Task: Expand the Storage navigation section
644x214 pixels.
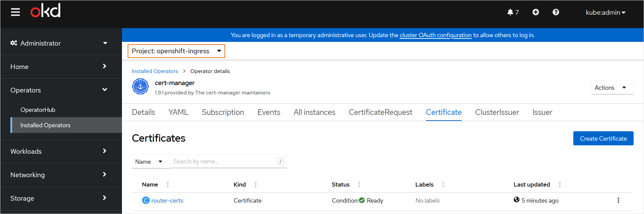Action: click(x=61, y=198)
